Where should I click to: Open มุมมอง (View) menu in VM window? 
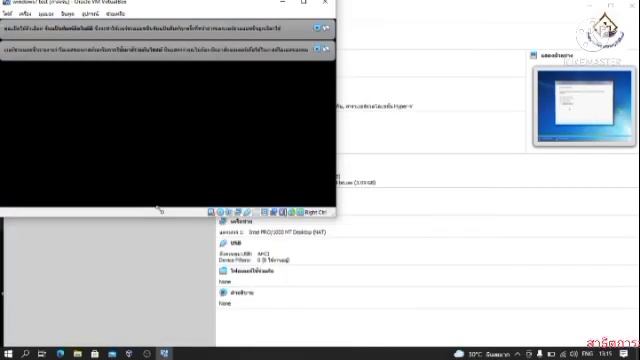tap(46, 14)
